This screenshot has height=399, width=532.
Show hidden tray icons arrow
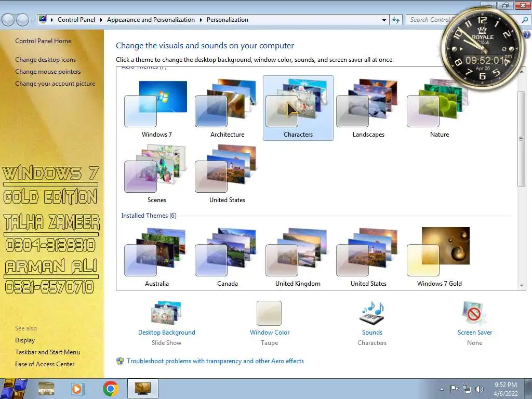pyautogui.click(x=442, y=389)
